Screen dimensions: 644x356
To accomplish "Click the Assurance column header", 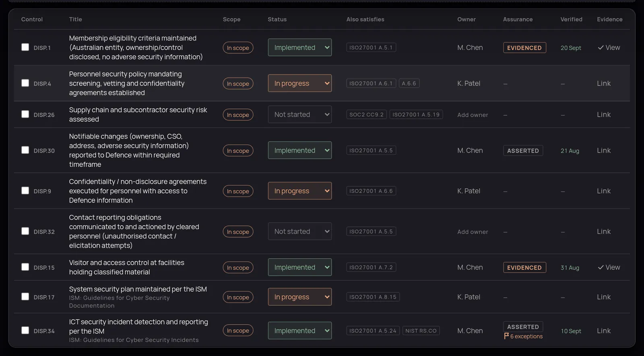I will 518,19.
